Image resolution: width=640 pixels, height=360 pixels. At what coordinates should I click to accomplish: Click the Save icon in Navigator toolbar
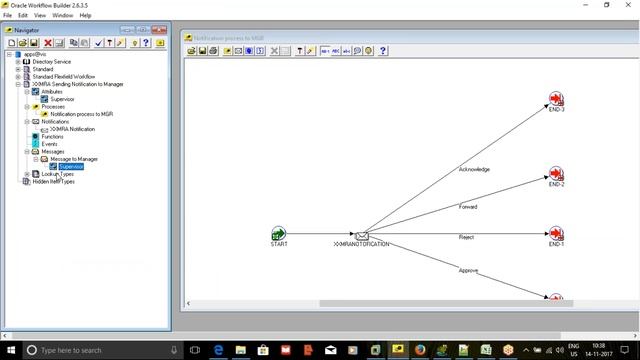point(34,42)
